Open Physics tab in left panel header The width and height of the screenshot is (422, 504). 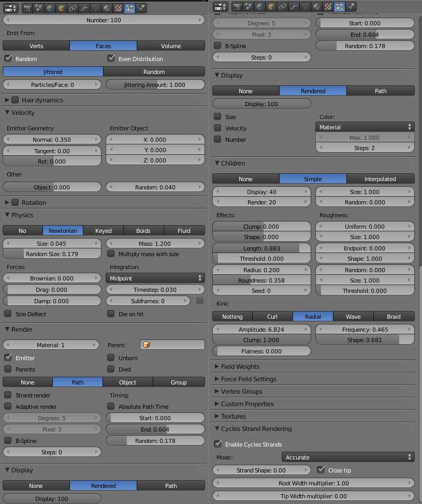click(141, 8)
